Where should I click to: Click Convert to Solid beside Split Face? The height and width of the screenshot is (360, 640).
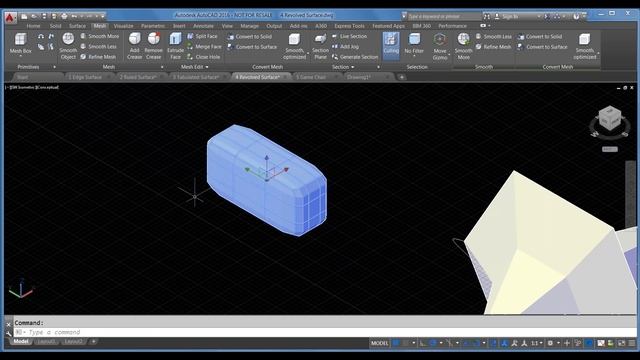tap(250, 36)
